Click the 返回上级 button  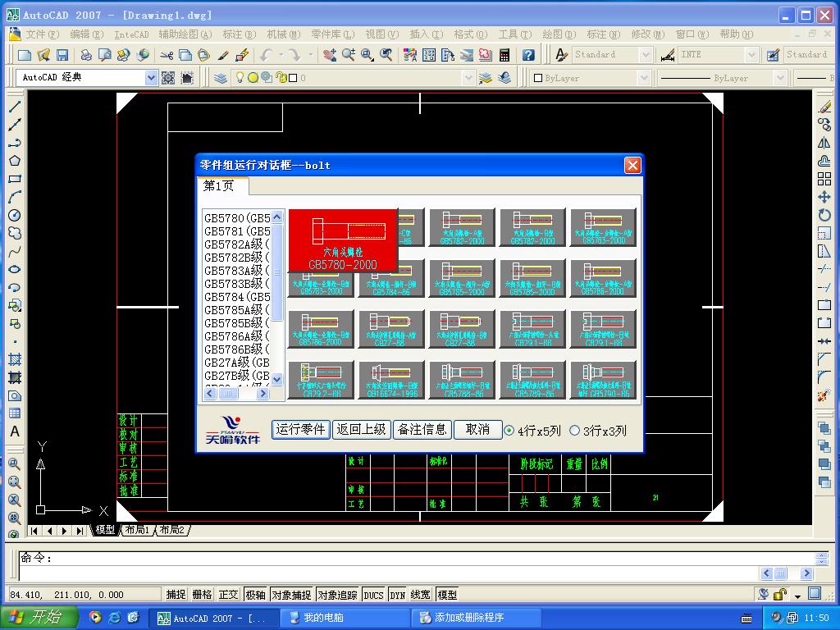pos(361,429)
